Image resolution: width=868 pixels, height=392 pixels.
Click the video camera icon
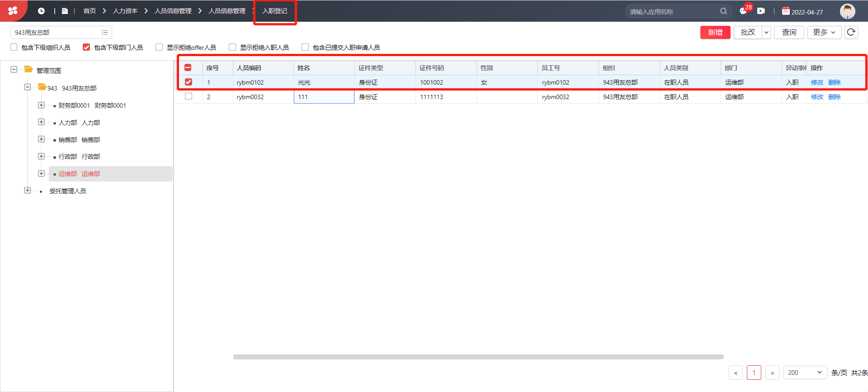(x=761, y=11)
